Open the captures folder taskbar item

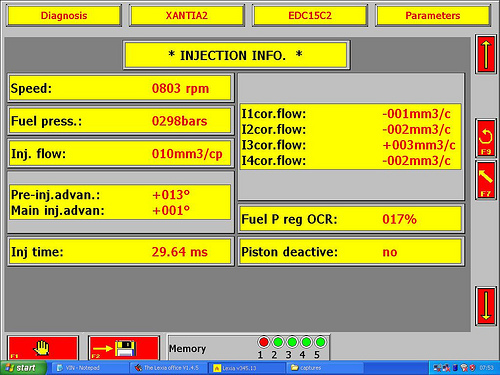click(325, 368)
